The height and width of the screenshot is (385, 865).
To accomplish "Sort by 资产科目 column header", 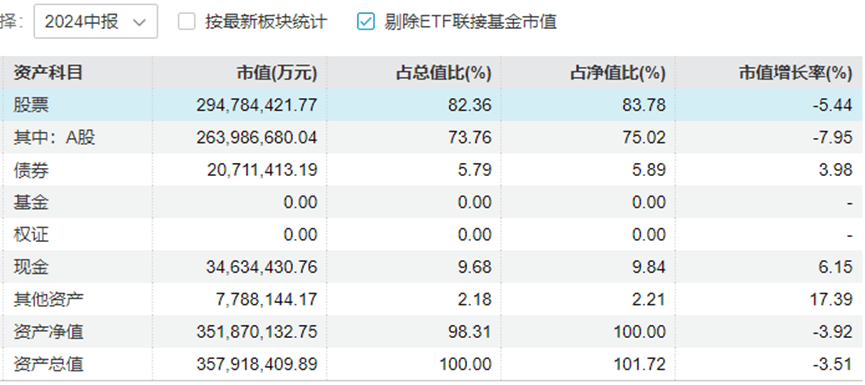I will (48, 73).
